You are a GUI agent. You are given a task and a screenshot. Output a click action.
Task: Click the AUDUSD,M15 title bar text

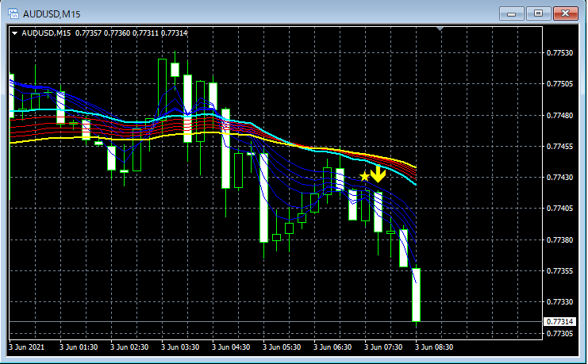pyautogui.click(x=52, y=14)
